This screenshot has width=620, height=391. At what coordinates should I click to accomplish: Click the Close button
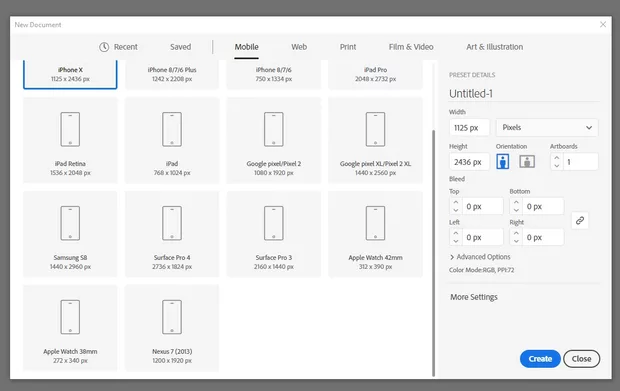point(581,359)
